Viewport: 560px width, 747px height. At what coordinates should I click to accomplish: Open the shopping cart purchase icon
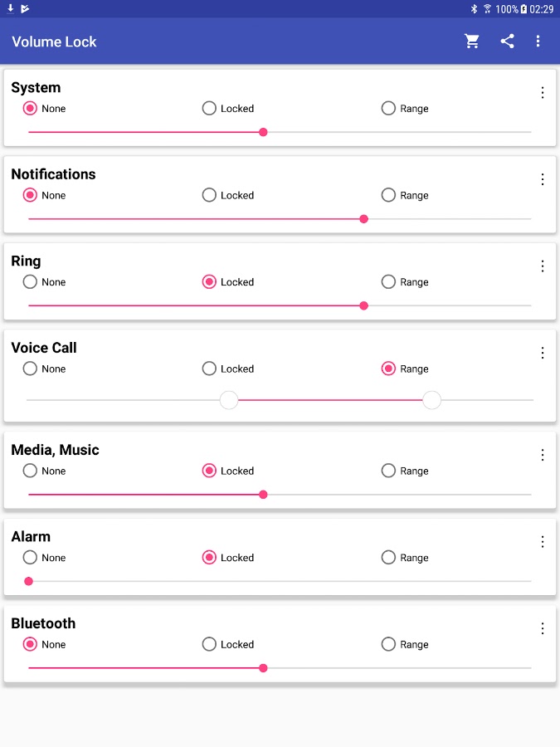tap(472, 41)
